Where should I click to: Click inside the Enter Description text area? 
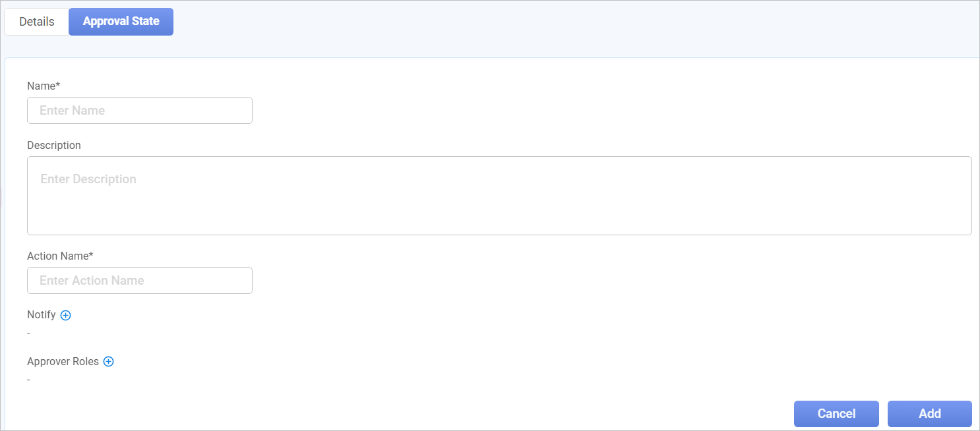[x=499, y=196]
